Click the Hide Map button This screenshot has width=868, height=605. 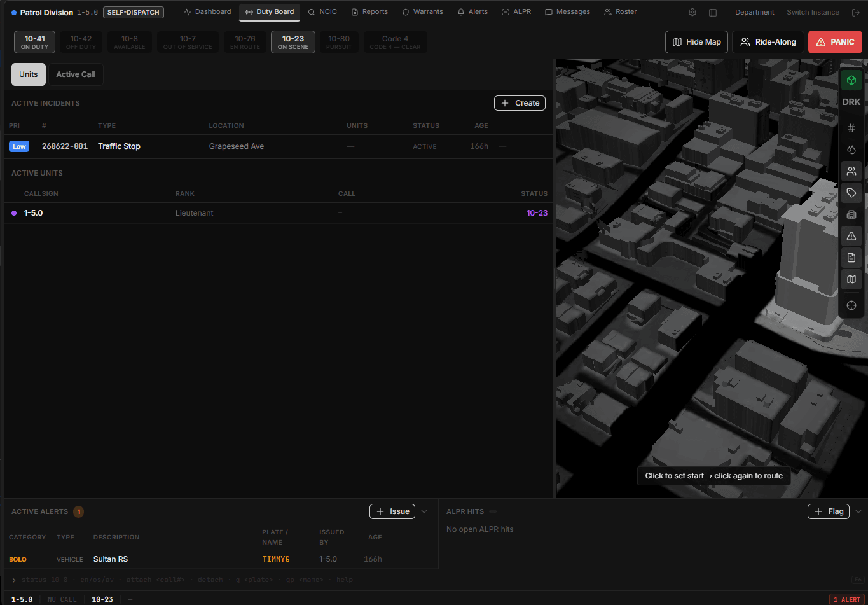[x=697, y=42]
